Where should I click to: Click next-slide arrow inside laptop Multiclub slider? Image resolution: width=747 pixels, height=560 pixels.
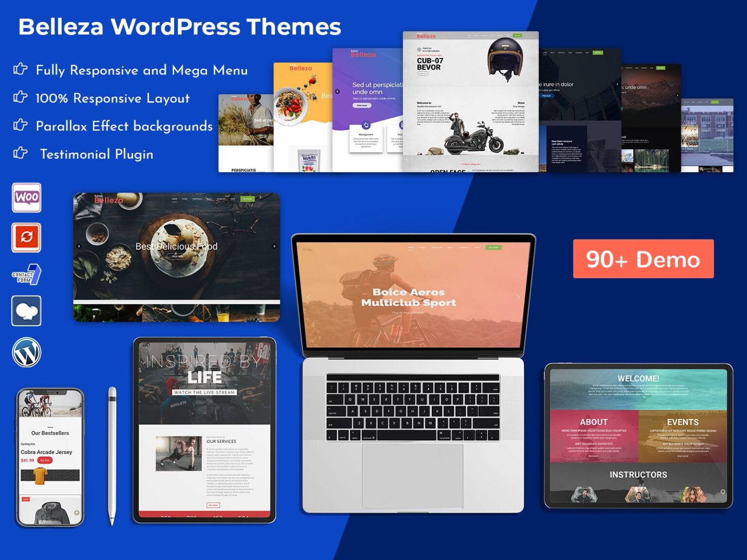[518, 297]
